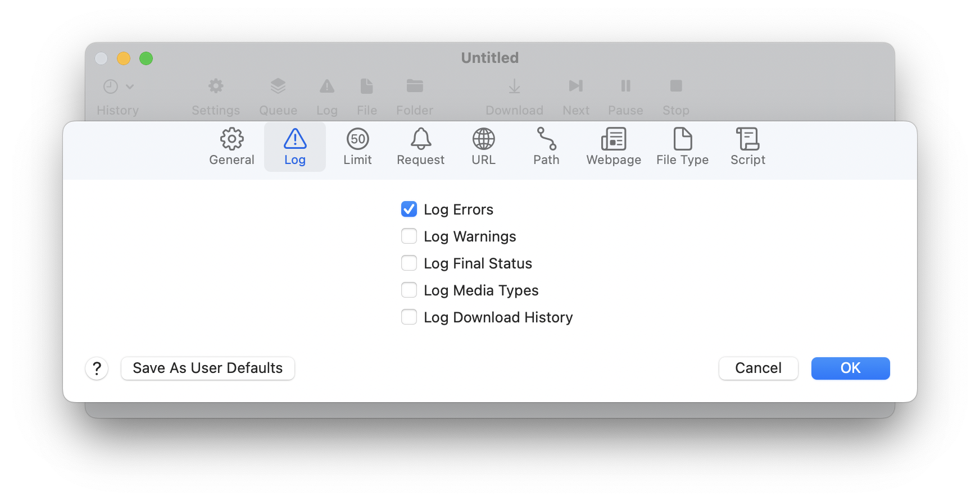Open the General settings gear icon
This screenshot has width=980, height=501.
[232, 139]
